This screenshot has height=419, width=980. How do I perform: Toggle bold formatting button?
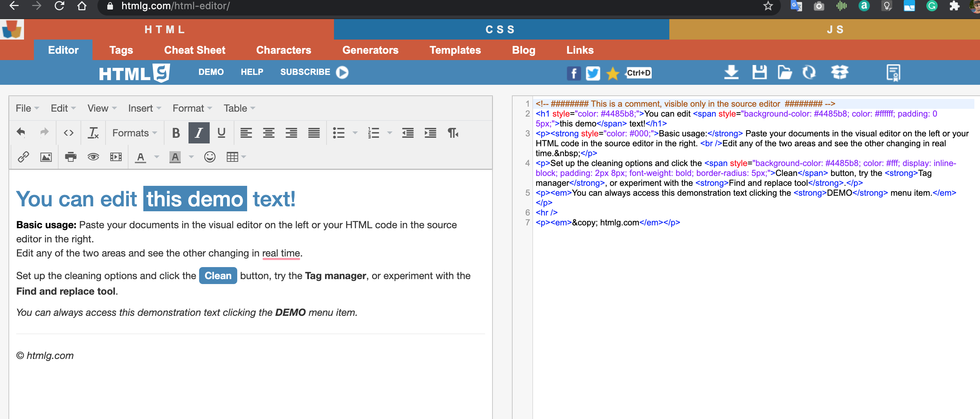pyautogui.click(x=176, y=133)
